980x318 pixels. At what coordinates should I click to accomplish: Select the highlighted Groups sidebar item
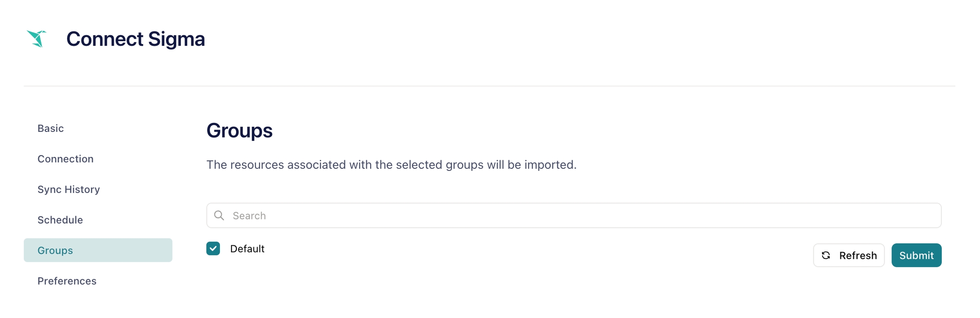98,250
